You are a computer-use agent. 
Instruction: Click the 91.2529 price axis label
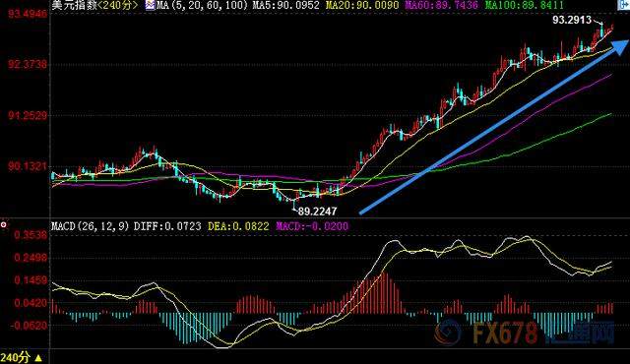(x=28, y=115)
